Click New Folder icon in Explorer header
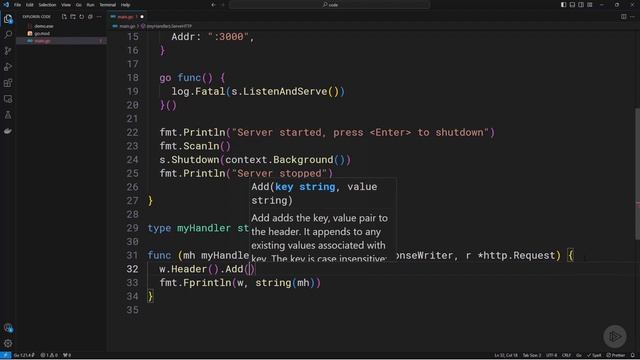 (73, 17)
